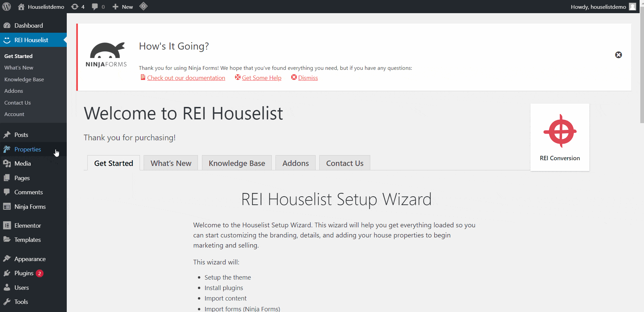This screenshot has height=312, width=644.
Task: Open the Media menu item
Action: pyautogui.click(x=33, y=164)
